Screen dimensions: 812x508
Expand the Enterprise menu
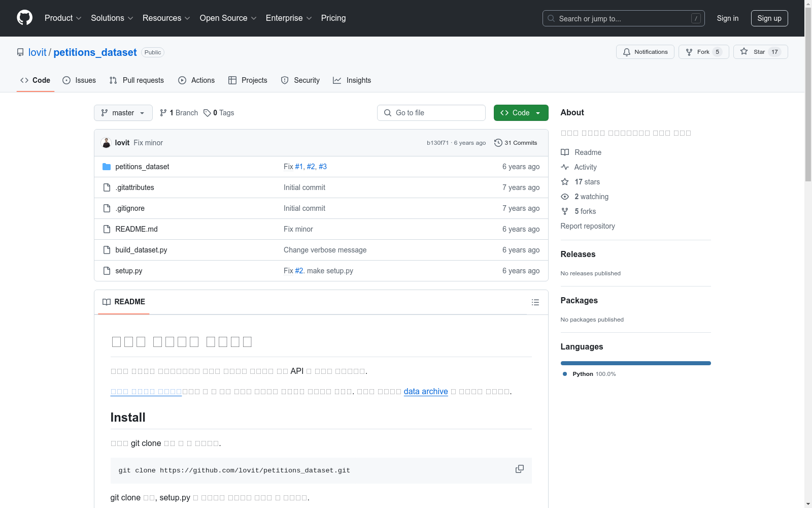[289, 18]
